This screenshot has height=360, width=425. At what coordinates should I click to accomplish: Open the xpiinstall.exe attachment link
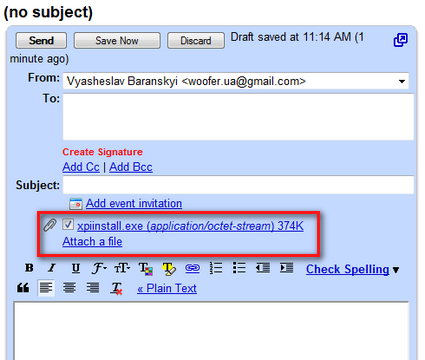coord(190,226)
